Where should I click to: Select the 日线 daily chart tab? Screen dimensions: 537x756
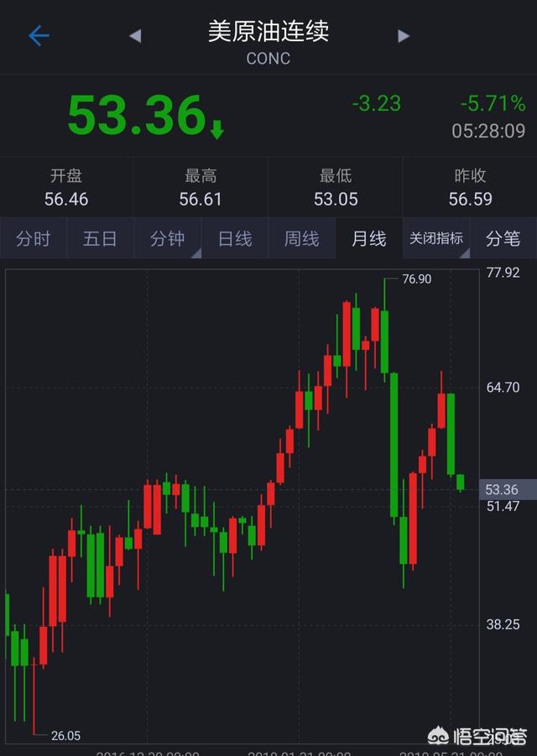[235, 239]
